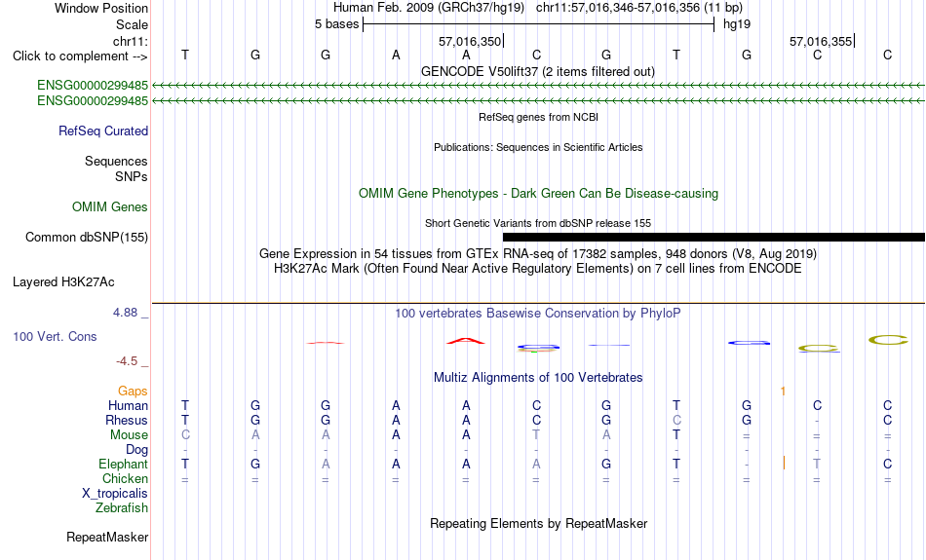926x560 pixels.
Task: Click 'H3K27Ac Mark' ENCODE title line
Action: coord(538,269)
